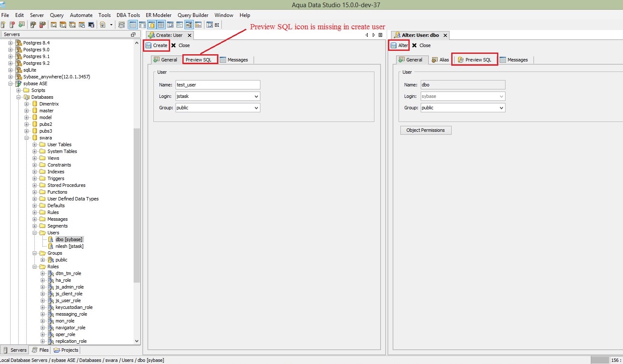
Task: Click the public group icon
Action: (51, 260)
